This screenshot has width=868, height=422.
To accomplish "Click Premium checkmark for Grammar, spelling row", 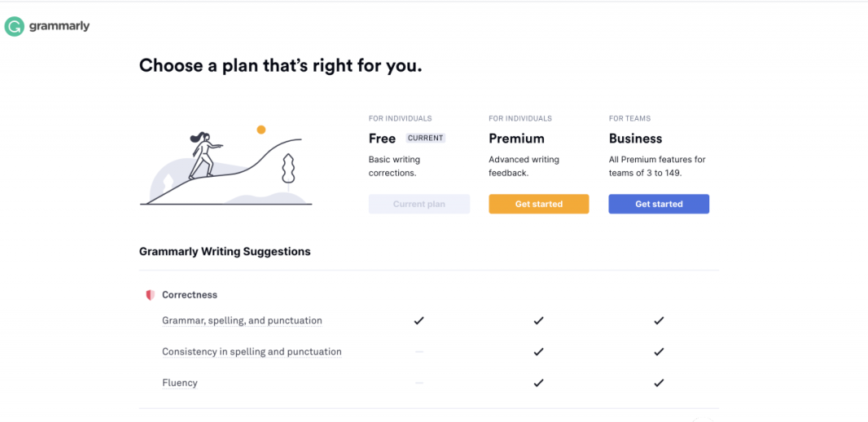I will [538, 321].
